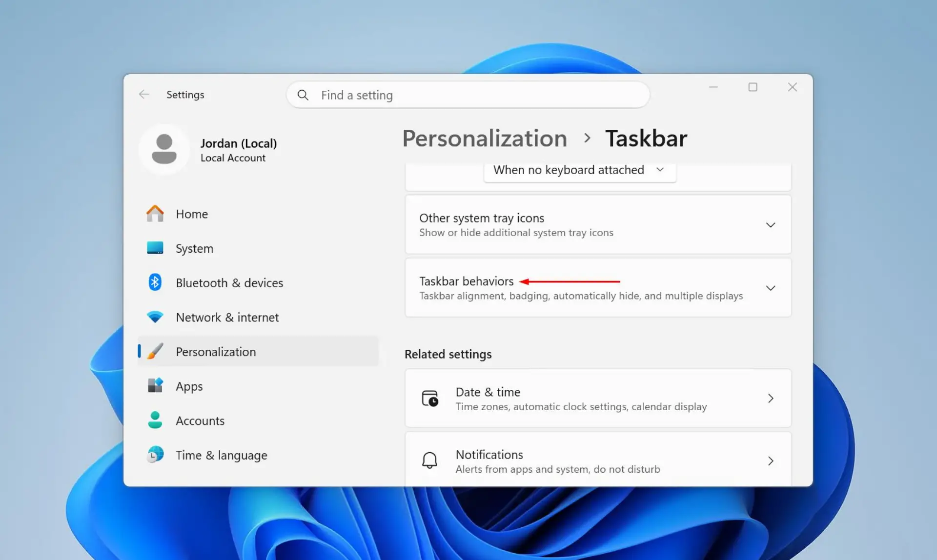Go to Bluetooth & devices
Image resolution: width=937 pixels, height=560 pixels.
pyautogui.click(x=258, y=282)
